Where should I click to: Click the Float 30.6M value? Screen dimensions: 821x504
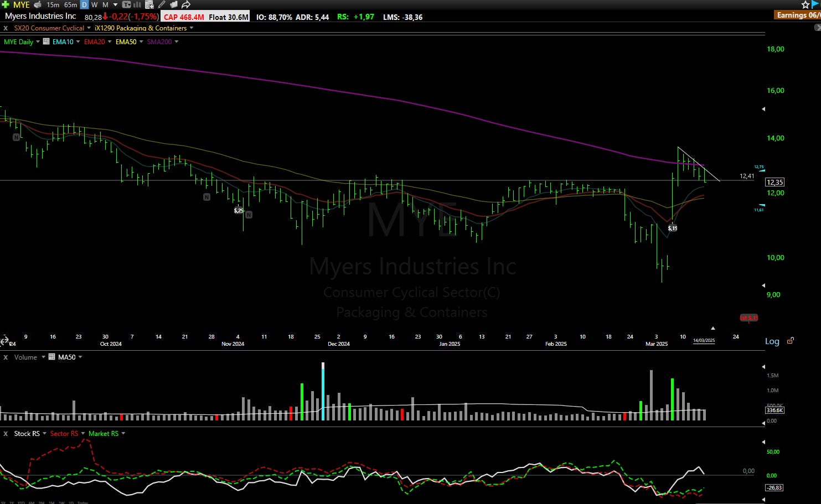(228, 17)
